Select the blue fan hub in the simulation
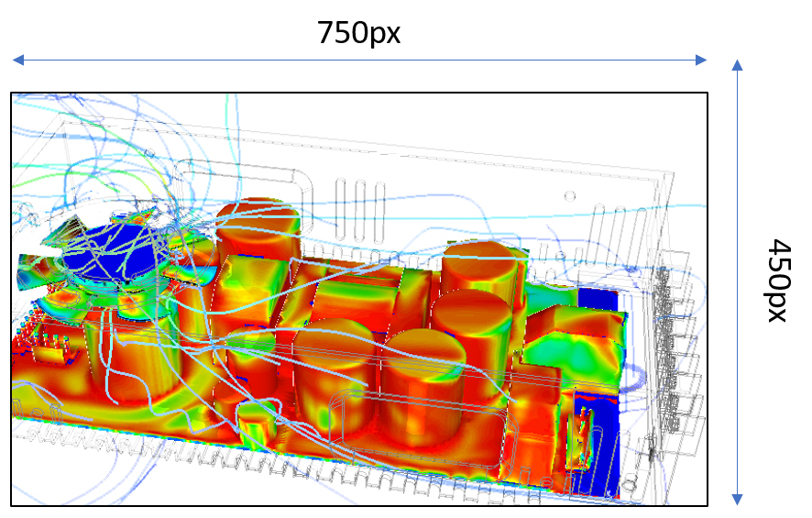The width and height of the screenshot is (812, 518). [115, 254]
